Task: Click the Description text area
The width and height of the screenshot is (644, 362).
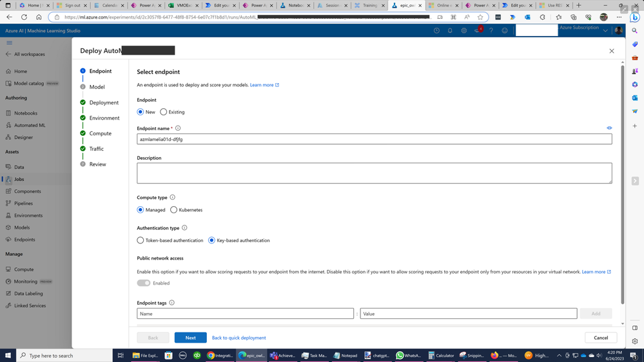Action: (374, 173)
